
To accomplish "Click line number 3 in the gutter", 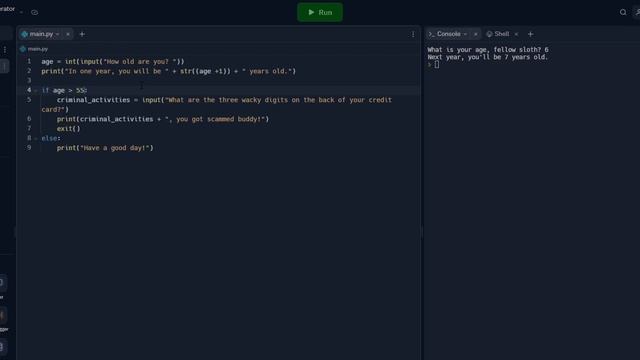I will click(x=29, y=80).
